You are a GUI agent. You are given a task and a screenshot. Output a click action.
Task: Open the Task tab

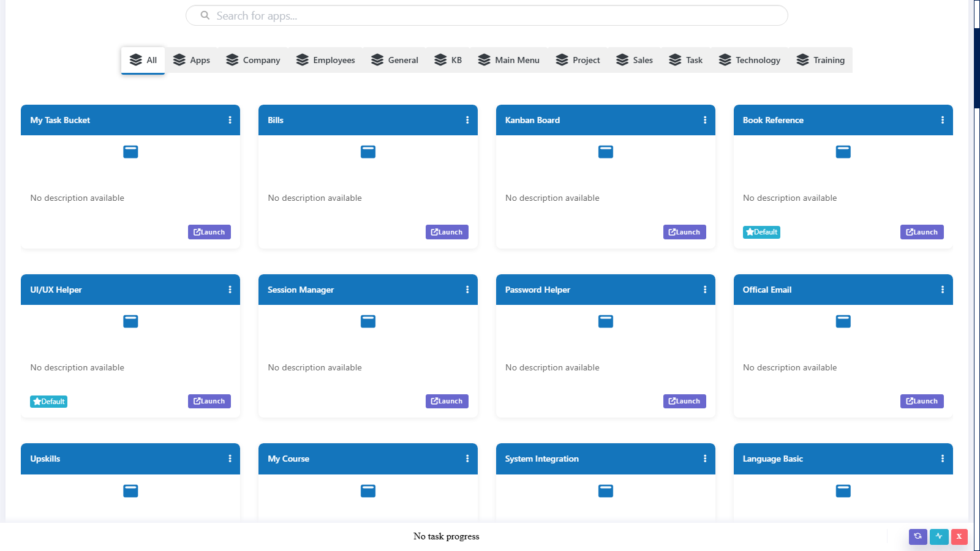click(x=686, y=60)
